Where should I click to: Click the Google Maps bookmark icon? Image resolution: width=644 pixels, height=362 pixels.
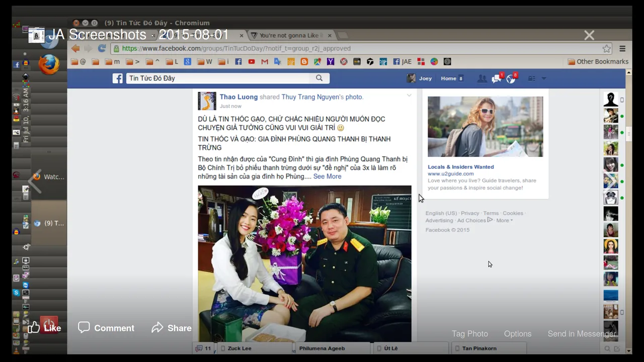317,61
